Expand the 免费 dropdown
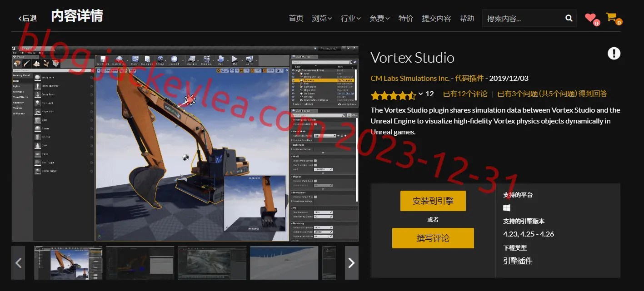The image size is (644, 291). tap(379, 18)
